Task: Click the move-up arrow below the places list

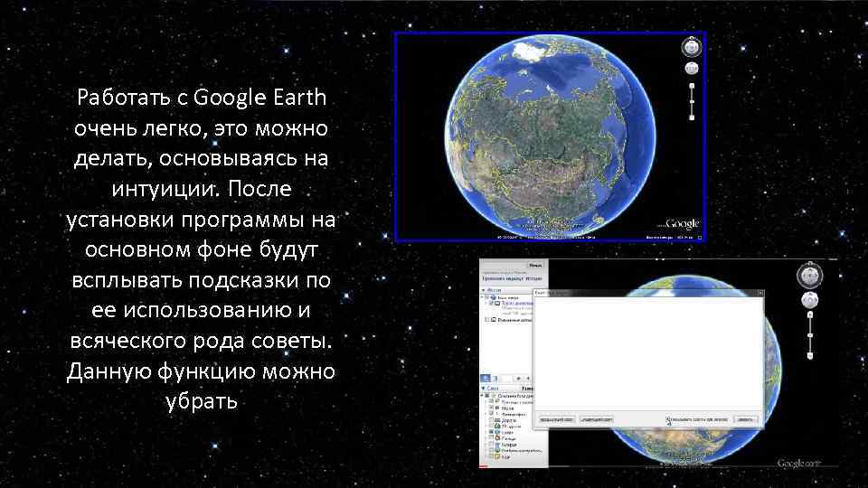Action: click(519, 379)
